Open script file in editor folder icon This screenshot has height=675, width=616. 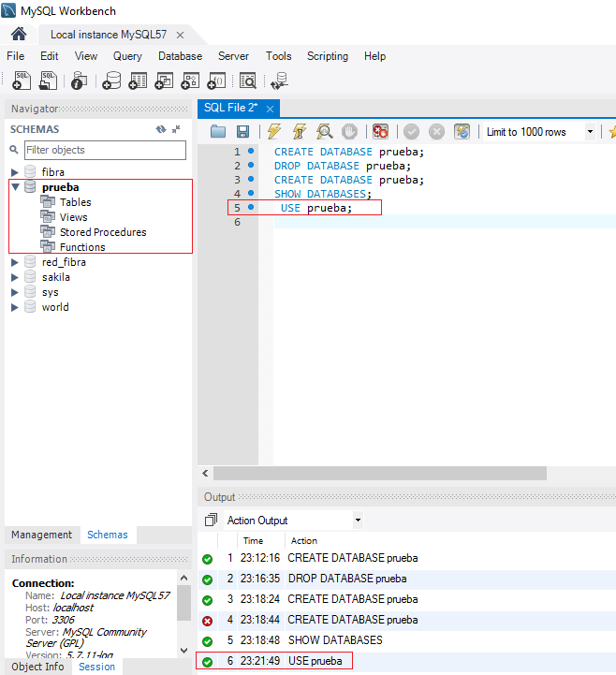click(x=218, y=131)
